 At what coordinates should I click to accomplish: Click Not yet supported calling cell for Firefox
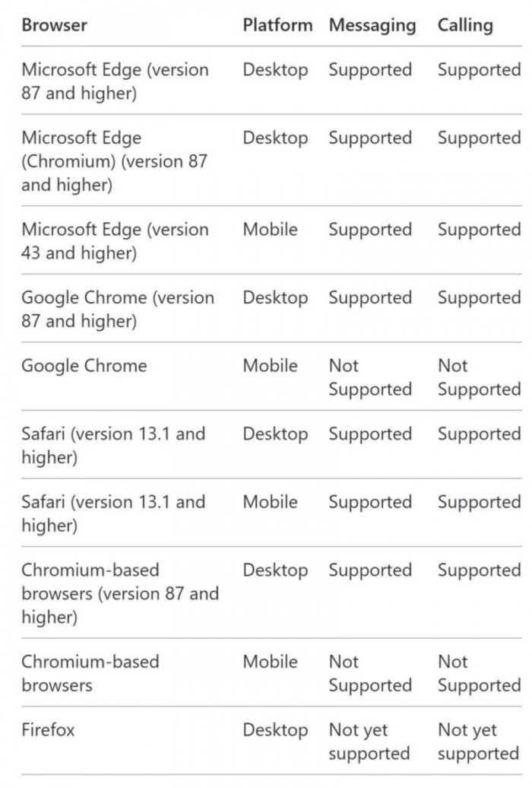point(479,742)
